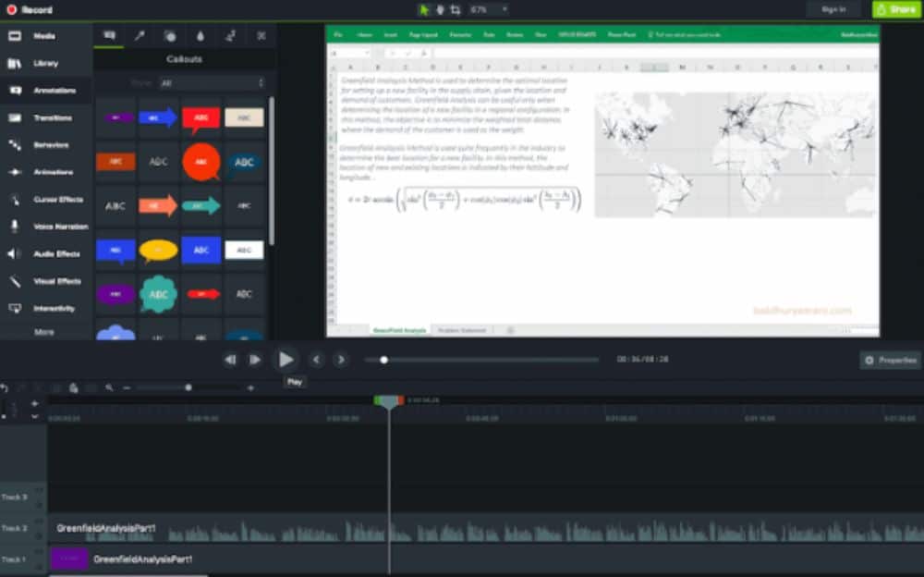
Task: Pick the beige rectangle callout
Action: 244,117
